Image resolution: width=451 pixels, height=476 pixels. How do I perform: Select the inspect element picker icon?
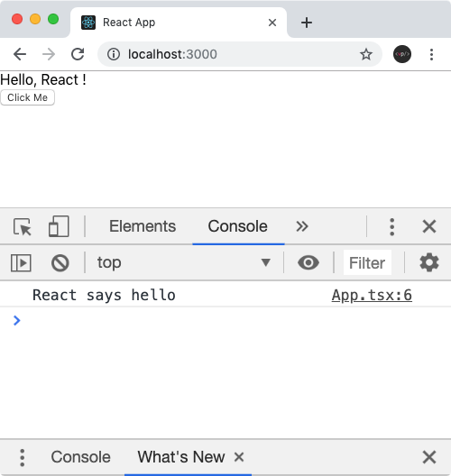[23, 226]
